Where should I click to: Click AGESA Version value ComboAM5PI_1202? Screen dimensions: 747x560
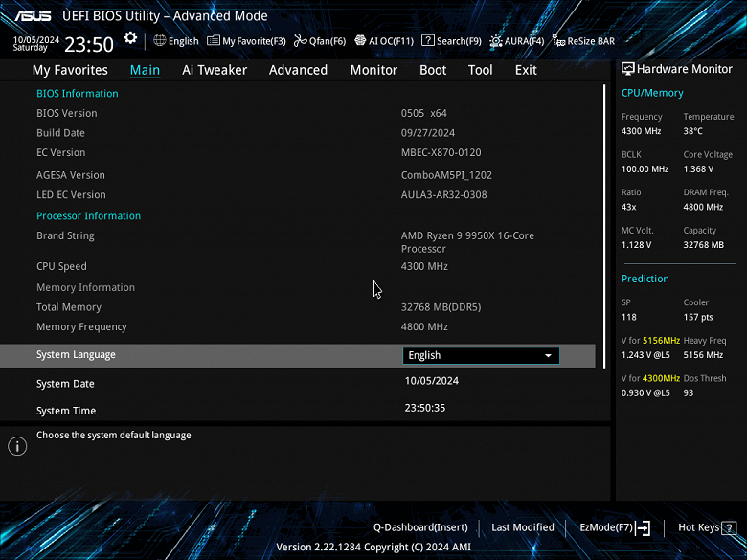[x=446, y=175]
